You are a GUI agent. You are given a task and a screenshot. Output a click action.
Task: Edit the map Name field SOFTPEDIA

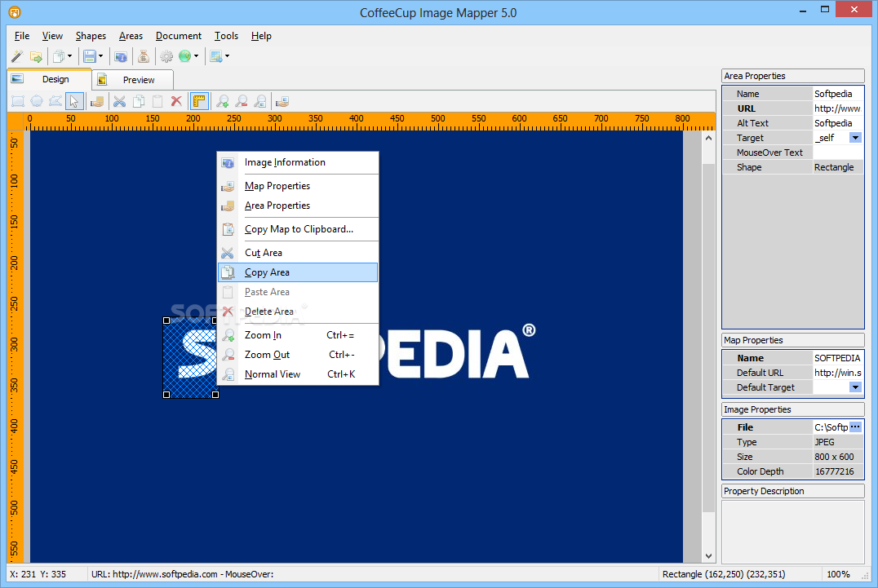(838, 358)
